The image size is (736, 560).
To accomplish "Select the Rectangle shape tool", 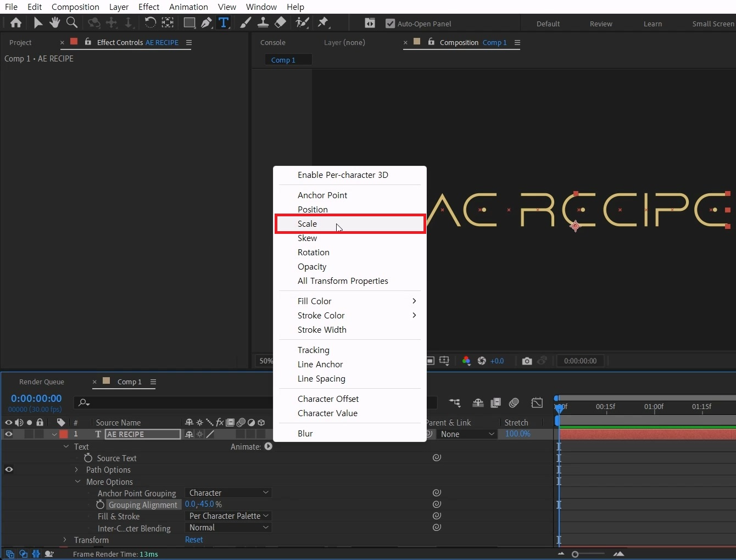I will pos(189,23).
